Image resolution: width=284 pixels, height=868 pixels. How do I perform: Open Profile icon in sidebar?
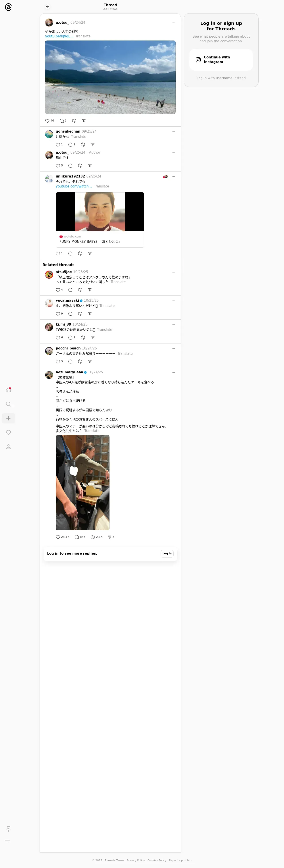pos(8,446)
